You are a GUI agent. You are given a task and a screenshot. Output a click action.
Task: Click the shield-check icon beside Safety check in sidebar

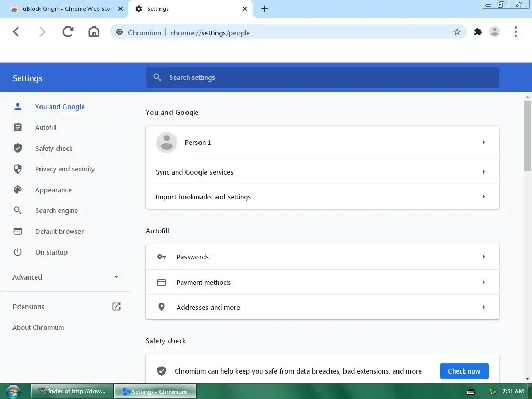[18, 148]
